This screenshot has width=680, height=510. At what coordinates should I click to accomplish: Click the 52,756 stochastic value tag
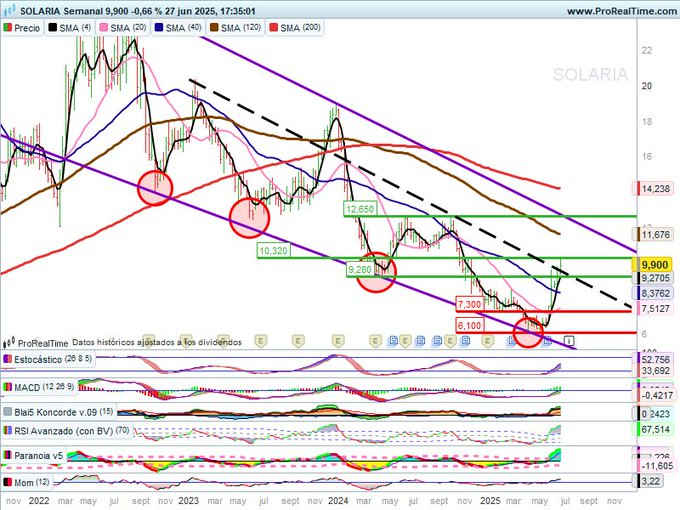(x=654, y=360)
